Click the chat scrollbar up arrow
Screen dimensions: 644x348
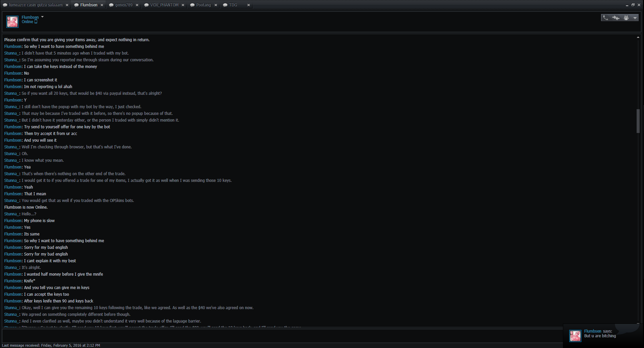(638, 37)
